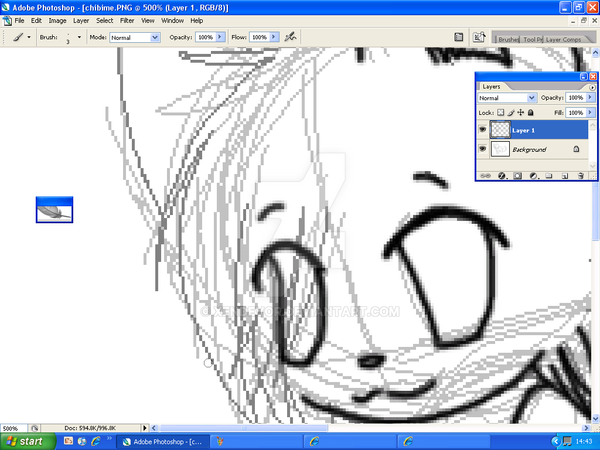Switch to the Tool Presets tab
This screenshot has height=450, width=600.
point(532,39)
